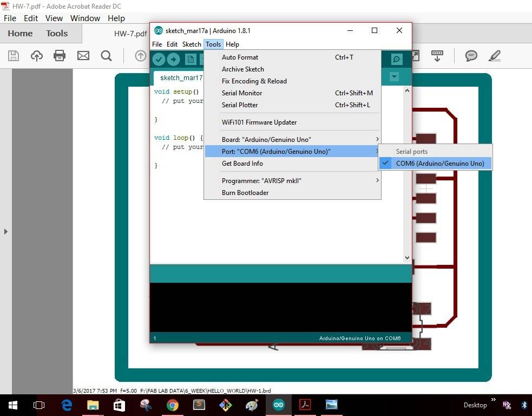Open File Explorer from the taskbar
Image resolution: width=532 pixels, height=416 pixels.
coord(93,405)
